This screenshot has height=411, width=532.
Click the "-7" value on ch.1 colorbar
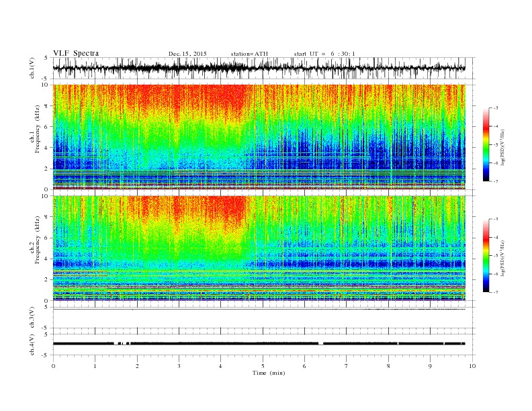(496, 181)
